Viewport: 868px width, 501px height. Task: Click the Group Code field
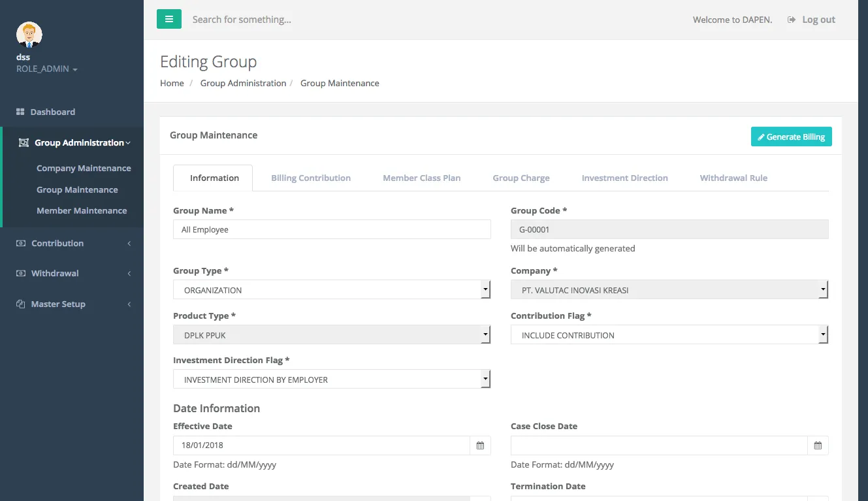click(x=669, y=229)
